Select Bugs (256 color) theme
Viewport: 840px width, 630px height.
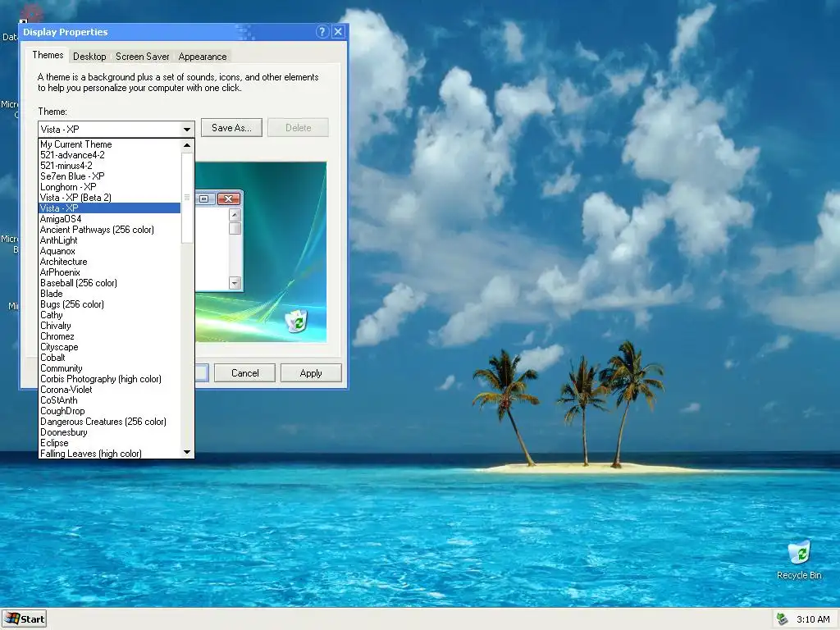110,304
